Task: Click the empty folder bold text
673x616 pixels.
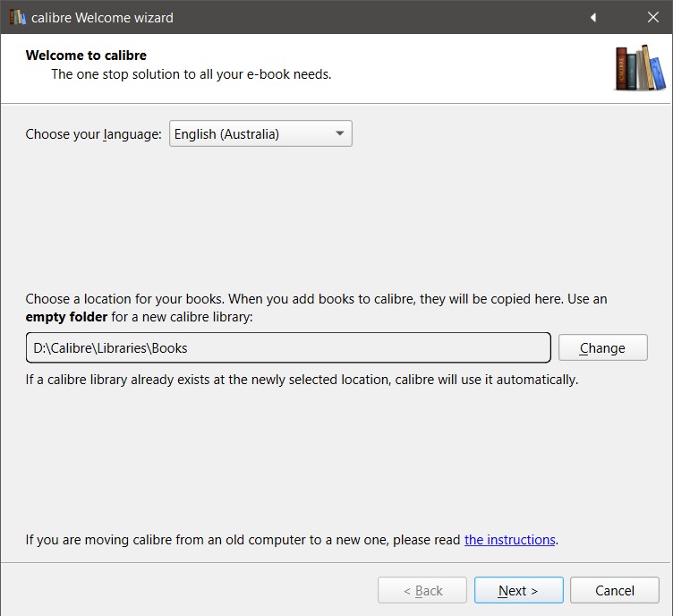Action: pyautogui.click(x=66, y=317)
